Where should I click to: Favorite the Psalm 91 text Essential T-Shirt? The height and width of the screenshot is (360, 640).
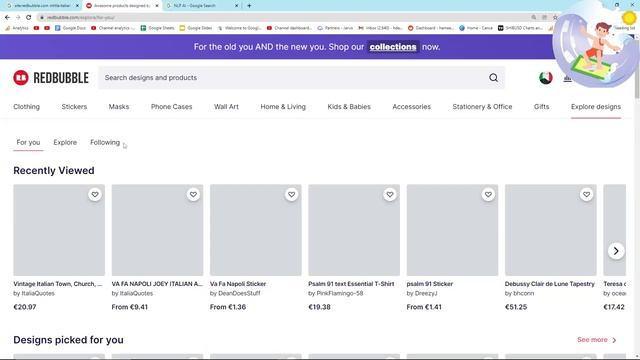[390, 195]
